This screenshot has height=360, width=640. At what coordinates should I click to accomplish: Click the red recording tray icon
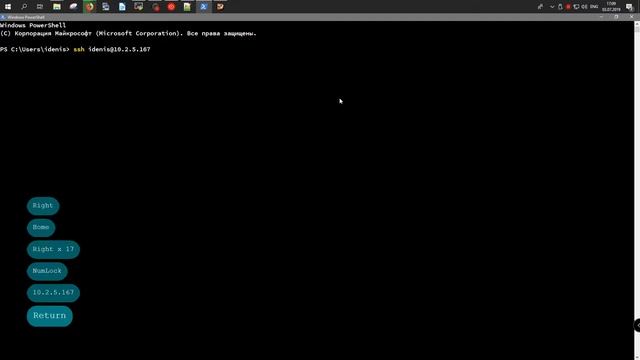pyautogui.click(x=568, y=7)
